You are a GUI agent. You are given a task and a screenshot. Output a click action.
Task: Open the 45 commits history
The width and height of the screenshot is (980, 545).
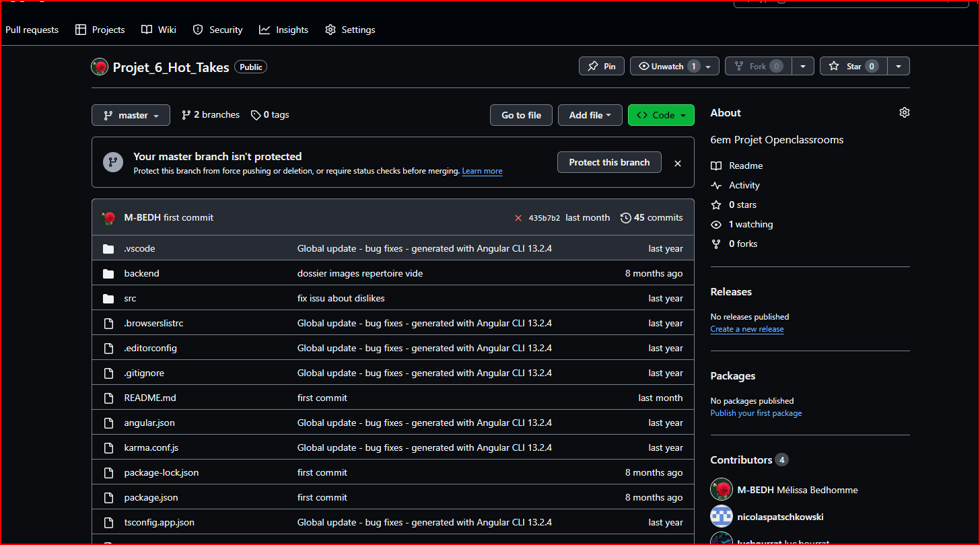click(652, 218)
